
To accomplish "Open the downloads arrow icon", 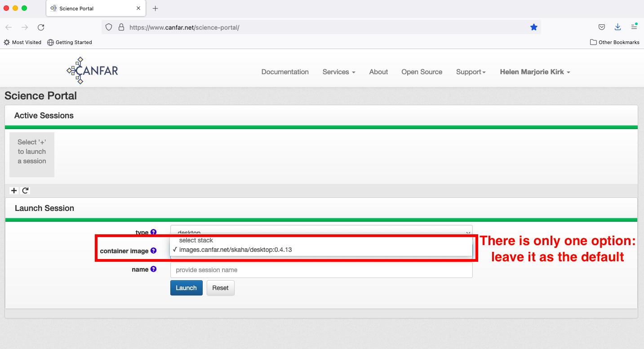I will point(618,27).
